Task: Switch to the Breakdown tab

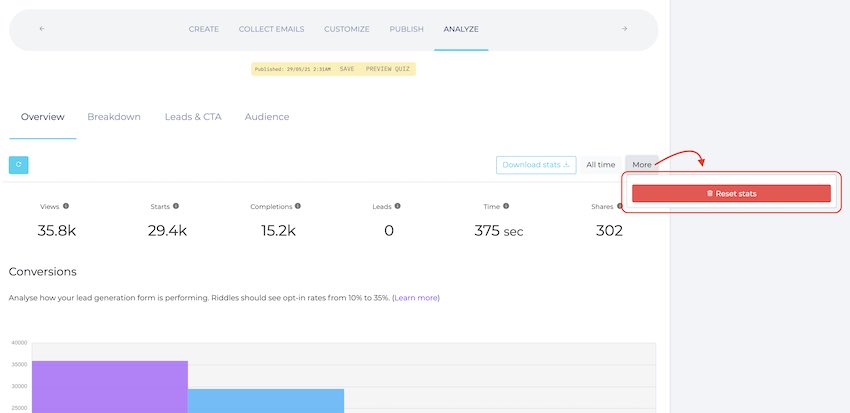Action: click(114, 117)
